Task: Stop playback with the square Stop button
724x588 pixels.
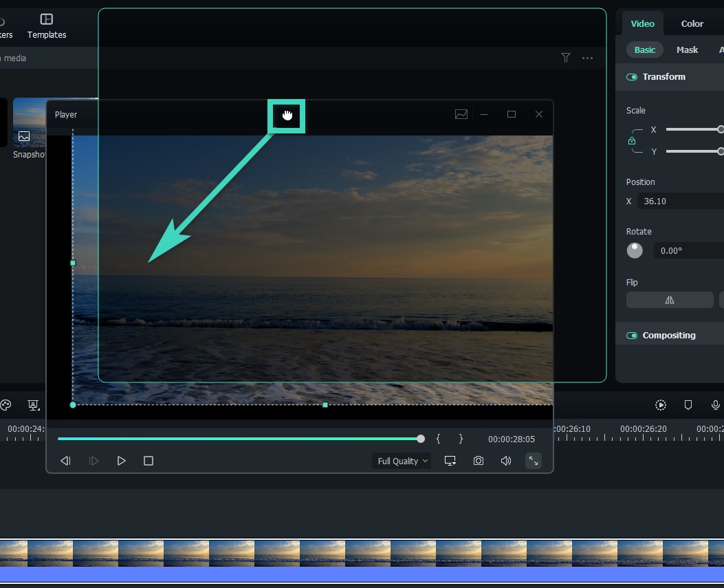Action: [149, 461]
